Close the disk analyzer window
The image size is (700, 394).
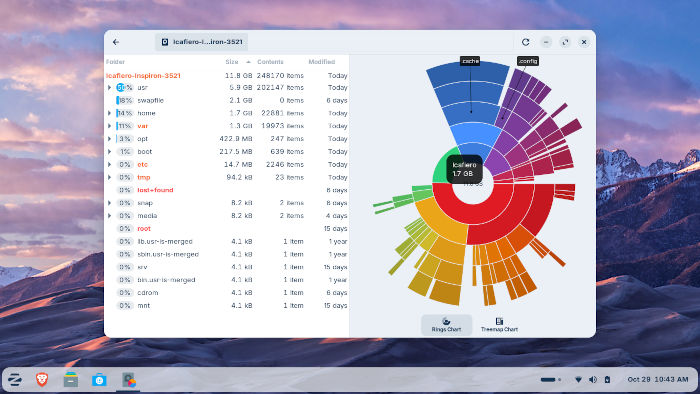click(584, 42)
